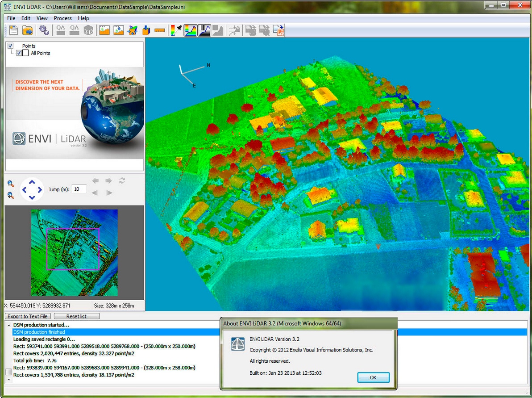This screenshot has height=398, width=532.
Task: Open the Help menu
Action: 83,18
